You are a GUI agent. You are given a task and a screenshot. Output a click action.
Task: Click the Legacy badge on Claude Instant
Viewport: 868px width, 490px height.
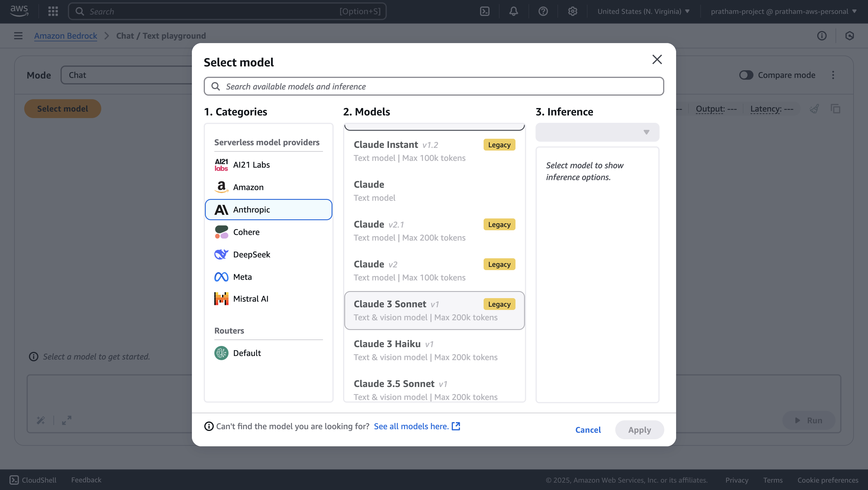click(x=499, y=145)
